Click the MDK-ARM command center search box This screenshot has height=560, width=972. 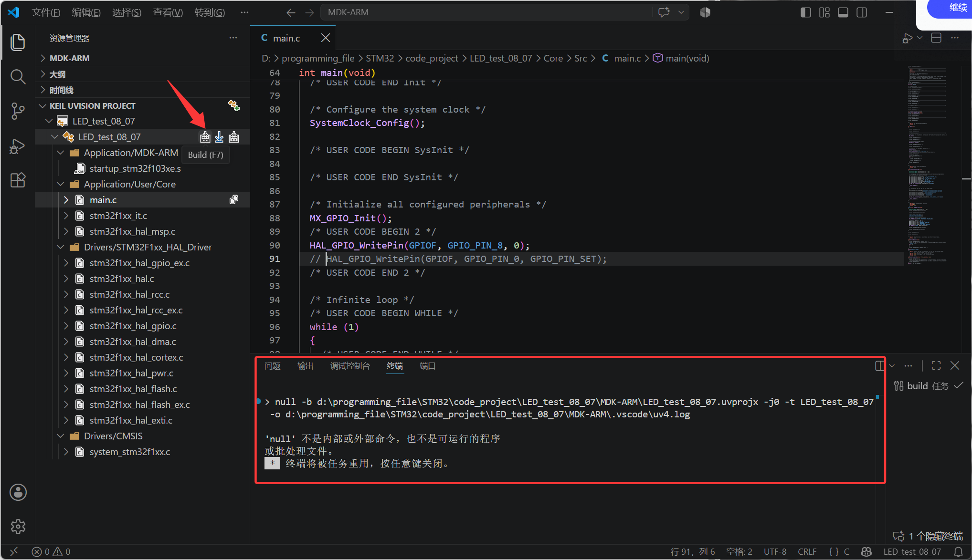[486, 12]
